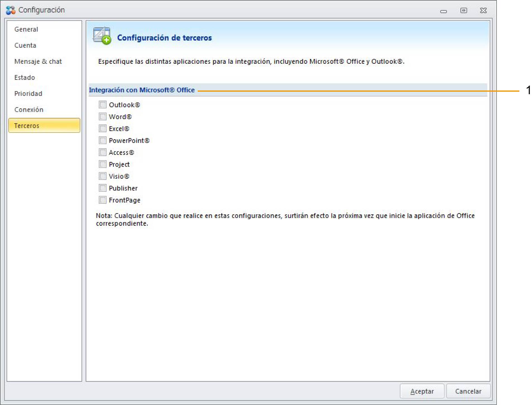Image resolution: width=532 pixels, height=405 pixels.
Task: Minimize the Configuración window
Action: pos(443,11)
